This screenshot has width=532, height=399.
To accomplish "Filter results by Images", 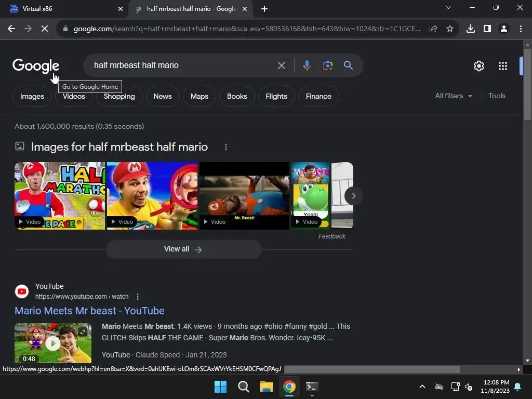I will coord(32,96).
